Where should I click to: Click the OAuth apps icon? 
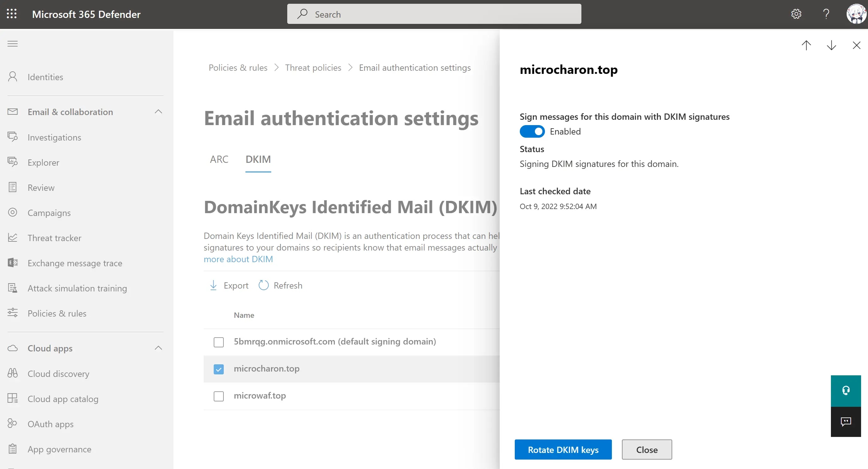(13, 423)
